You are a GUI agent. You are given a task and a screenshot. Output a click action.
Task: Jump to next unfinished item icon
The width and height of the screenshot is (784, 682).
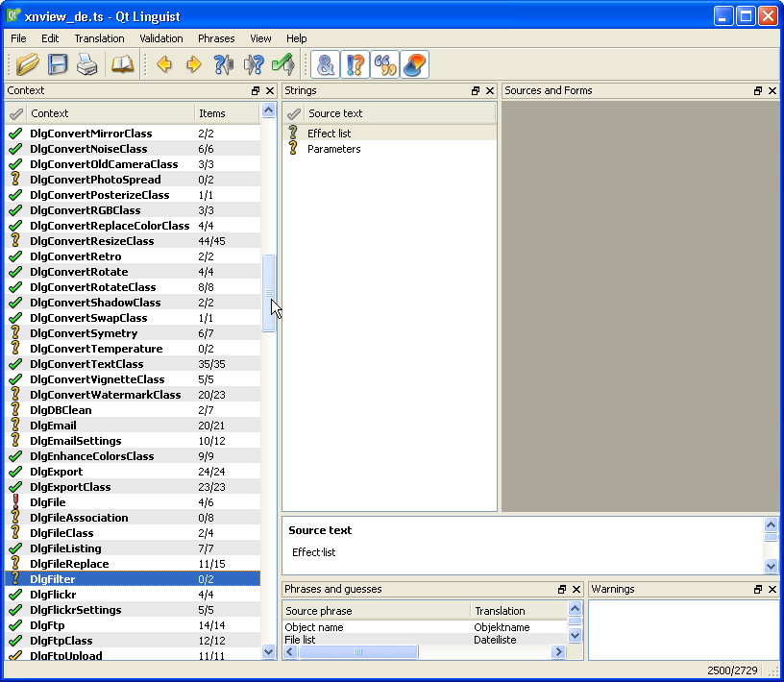[x=254, y=64]
